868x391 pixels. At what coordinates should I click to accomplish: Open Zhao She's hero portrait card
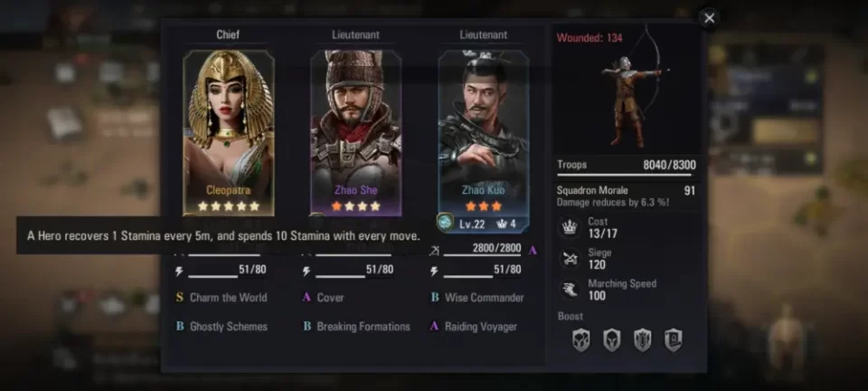(x=356, y=132)
